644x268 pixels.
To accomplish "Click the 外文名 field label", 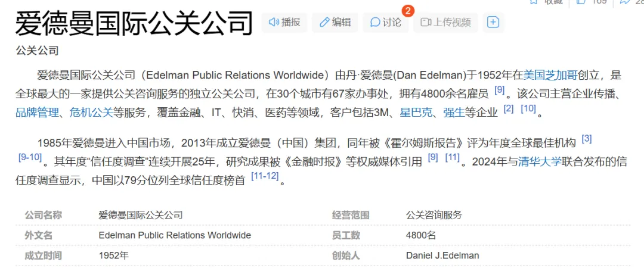I will [39, 236].
